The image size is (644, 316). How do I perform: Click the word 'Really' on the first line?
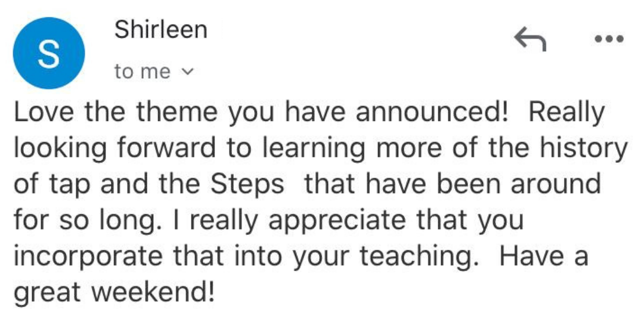pos(566,113)
